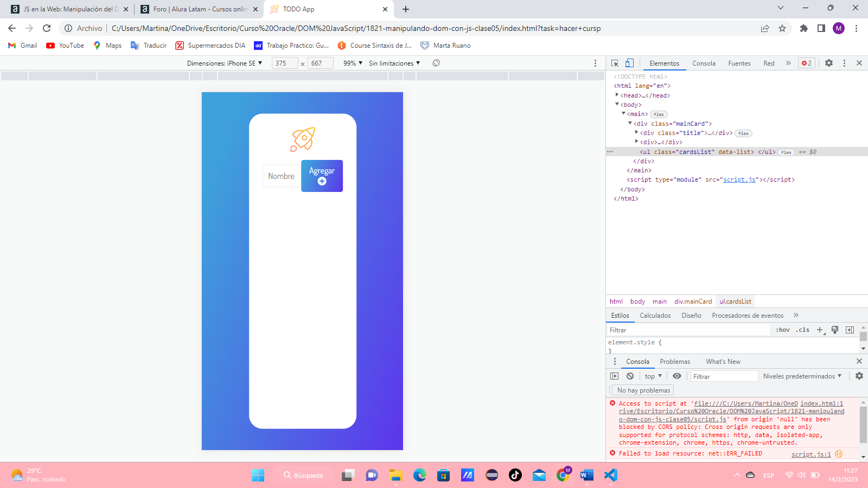Toggle the device toolbar emulation icon
Viewport: 868px width, 488px height.
[629, 63]
